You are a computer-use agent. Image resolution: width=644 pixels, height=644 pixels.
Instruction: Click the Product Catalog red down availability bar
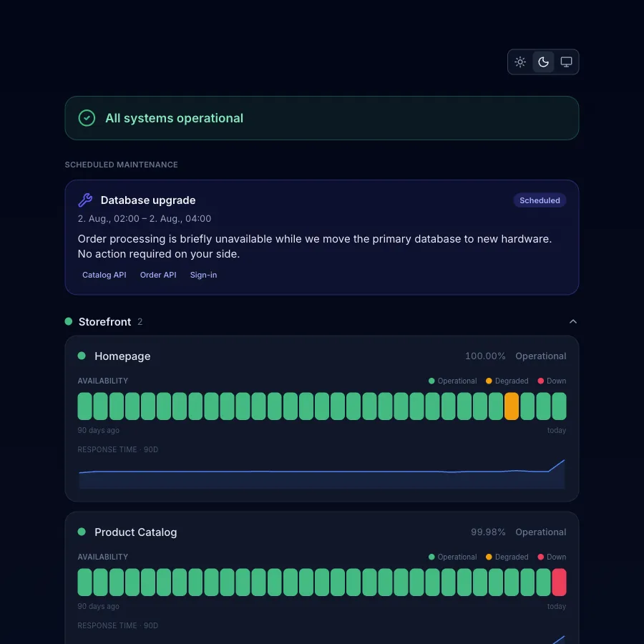[x=559, y=582]
